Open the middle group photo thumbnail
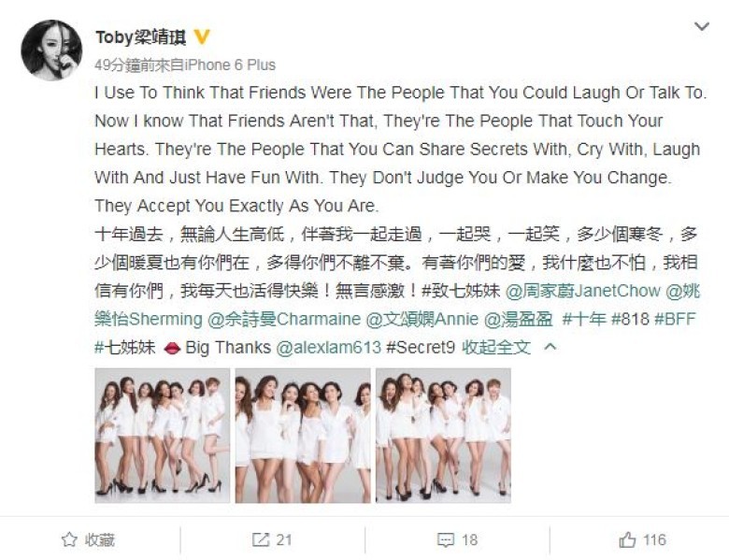Viewport: 729px width, 560px height. coord(303,436)
